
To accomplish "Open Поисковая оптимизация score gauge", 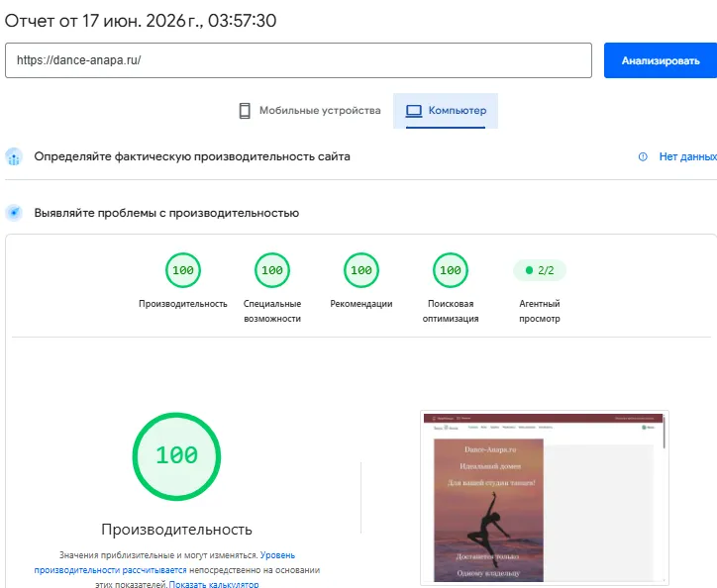I will (451, 270).
